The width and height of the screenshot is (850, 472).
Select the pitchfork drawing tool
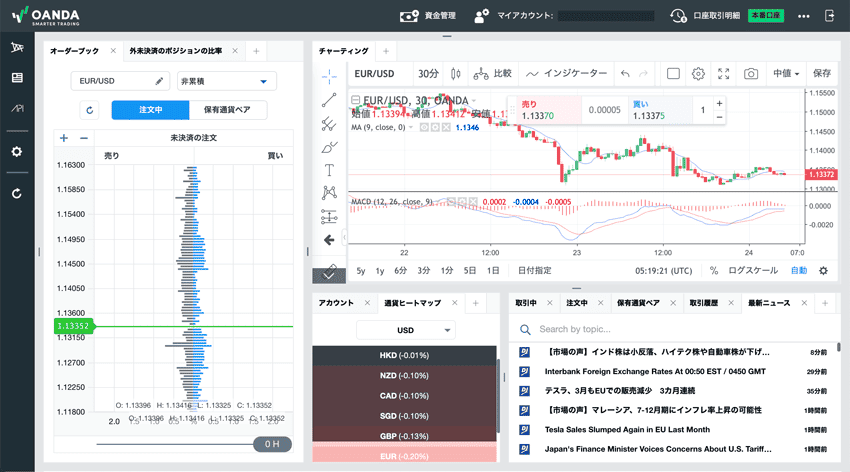(329, 124)
